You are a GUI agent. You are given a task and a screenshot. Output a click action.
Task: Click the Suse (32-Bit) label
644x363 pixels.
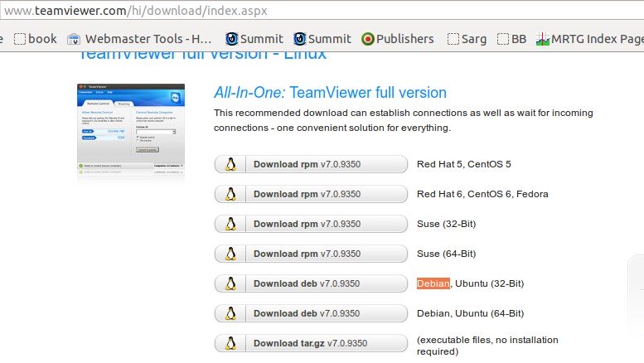point(447,225)
